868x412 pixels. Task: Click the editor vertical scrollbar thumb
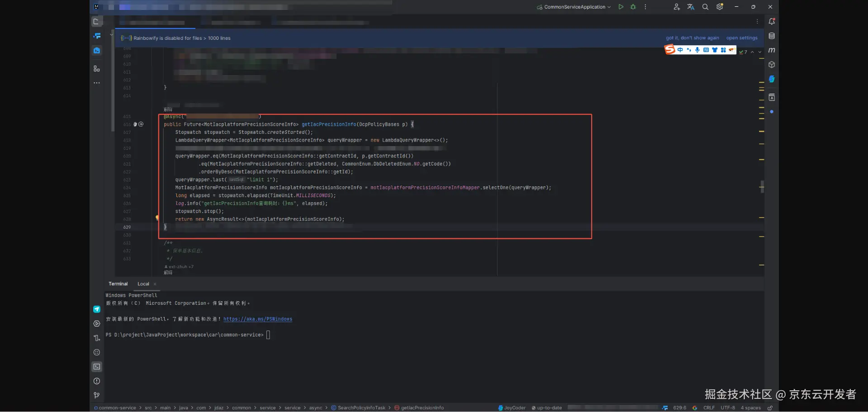coord(762,186)
